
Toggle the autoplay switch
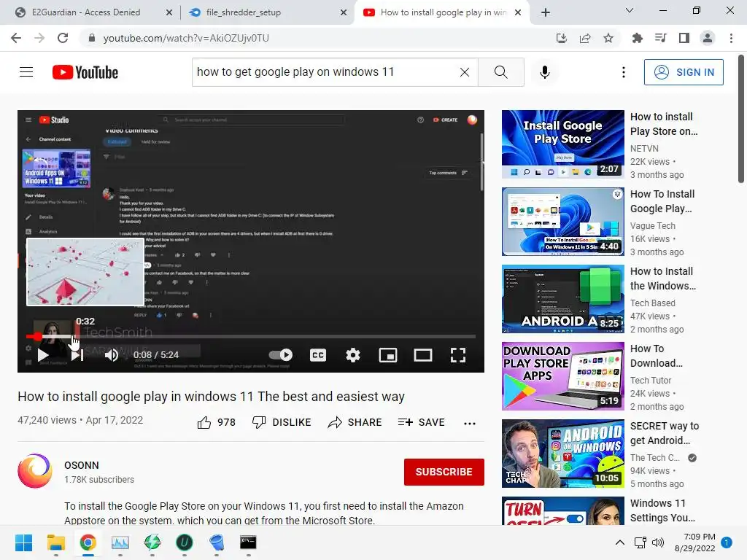pos(281,355)
